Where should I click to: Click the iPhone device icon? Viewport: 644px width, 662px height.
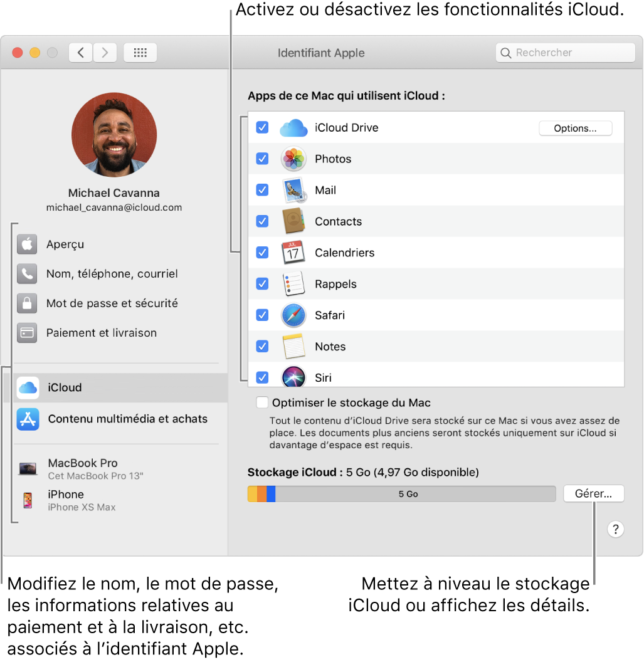tap(28, 500)
